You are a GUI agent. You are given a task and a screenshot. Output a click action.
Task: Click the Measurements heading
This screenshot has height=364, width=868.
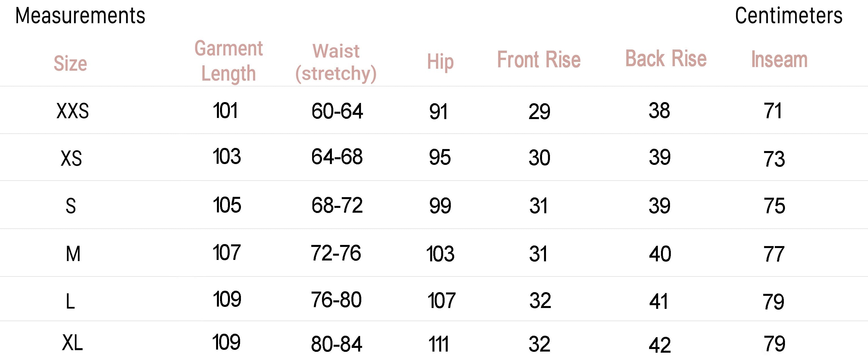click(80, 16)
